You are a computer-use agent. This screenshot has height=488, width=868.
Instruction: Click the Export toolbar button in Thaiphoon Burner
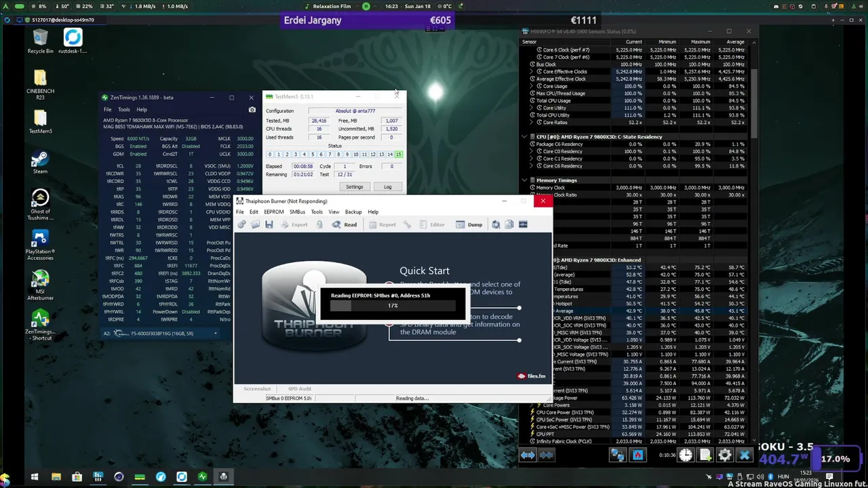pos(294,224)
